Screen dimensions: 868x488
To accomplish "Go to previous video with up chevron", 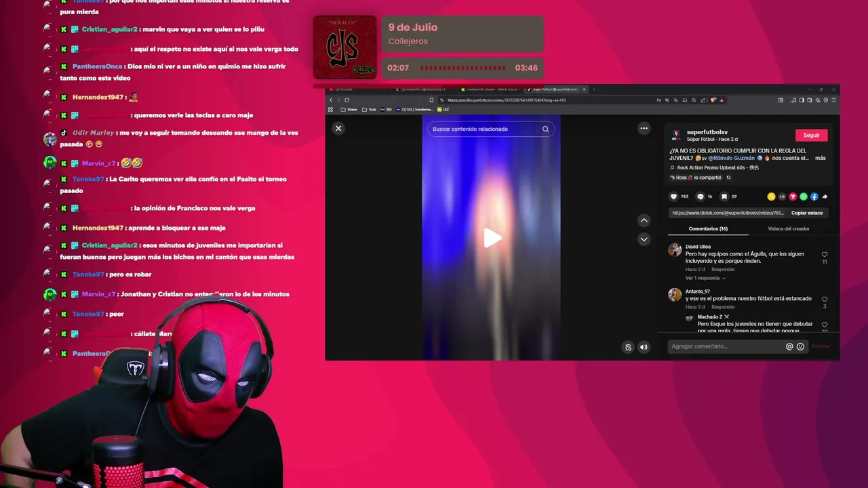I will pos(644,220).
